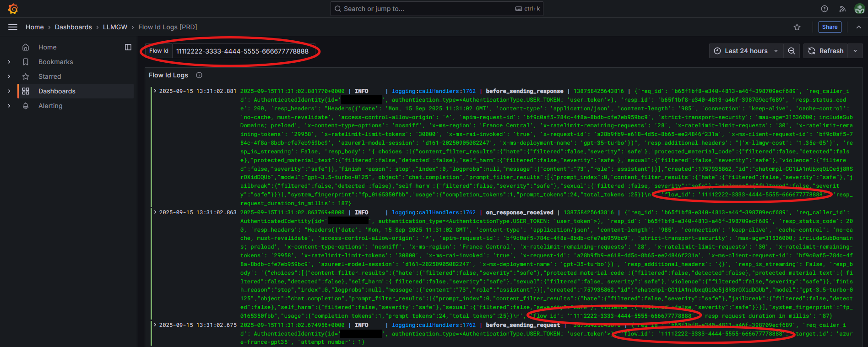Expand the 13:31:02.863 log row

(x=155, y=212)
